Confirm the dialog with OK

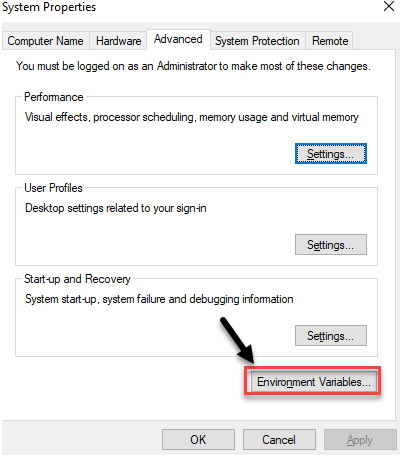pos(198,440)
